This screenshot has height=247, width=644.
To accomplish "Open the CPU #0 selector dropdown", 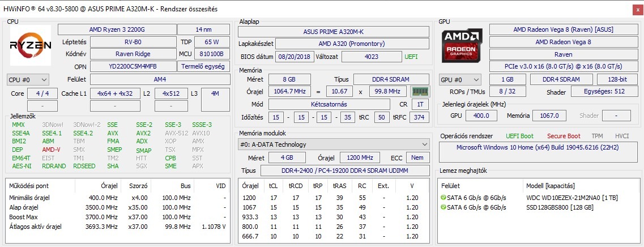I will tap(28, 80).
